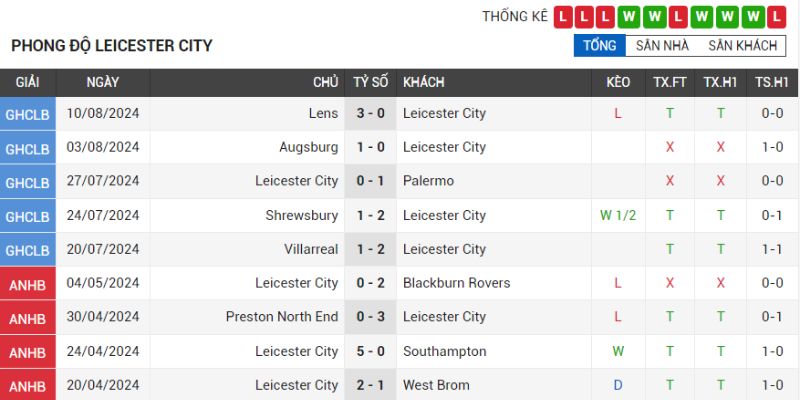Click the NGÀY column header
Screen dimensions: 800x400
pyautogui.click(x=103, y=82)
